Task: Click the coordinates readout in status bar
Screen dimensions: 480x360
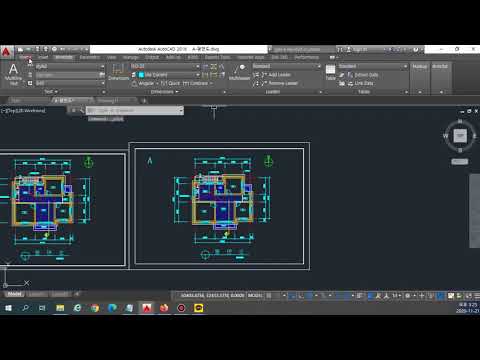Action: tap(212, 295)
